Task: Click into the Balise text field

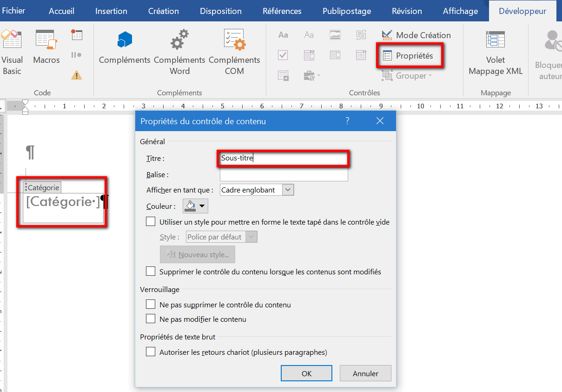Action: pos(284,175)
